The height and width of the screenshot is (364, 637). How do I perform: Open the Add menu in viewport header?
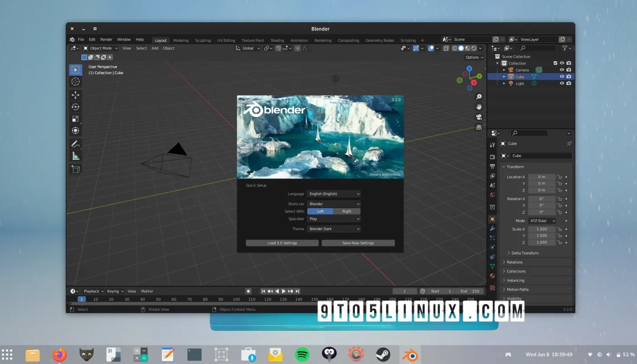pos(155,48)
